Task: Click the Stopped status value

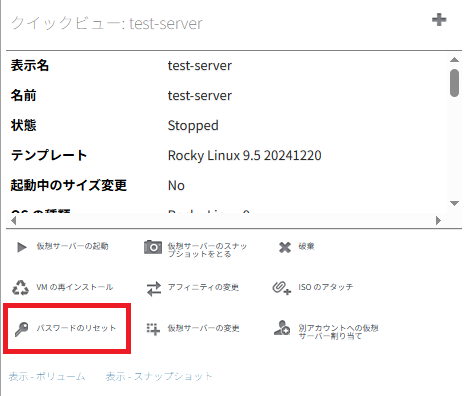Action: click(x=193, y=126)
